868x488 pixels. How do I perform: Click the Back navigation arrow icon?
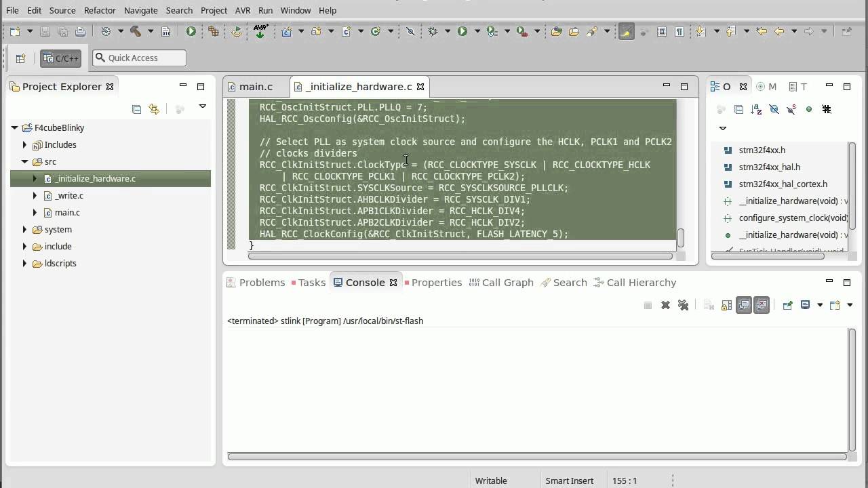click(x=779, y=31)
